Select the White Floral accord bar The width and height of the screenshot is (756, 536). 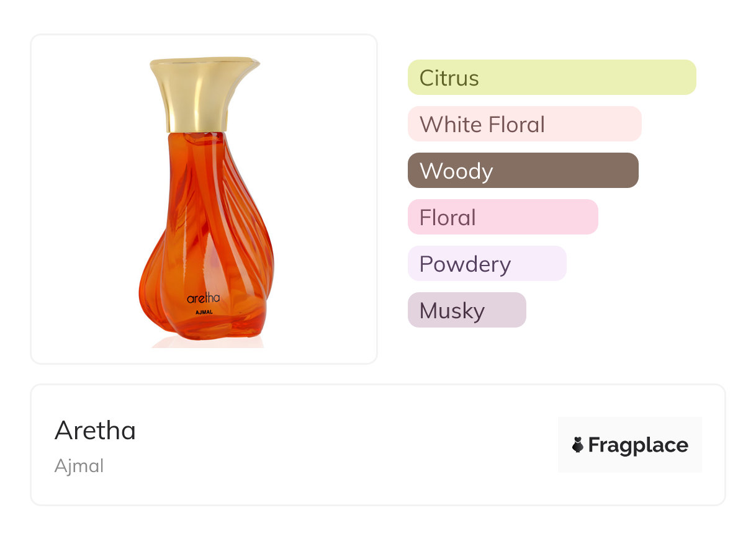(x=524, y=124)
